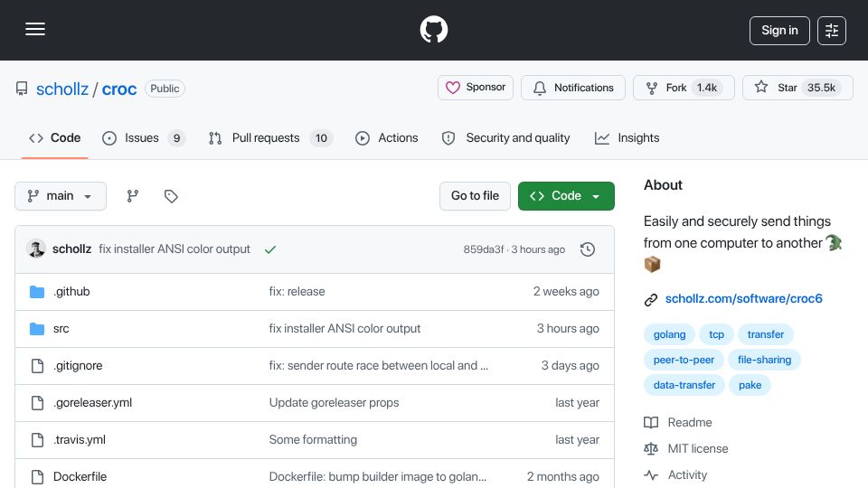
Task: Open the .gitignore file
Action: pos(78,366)
